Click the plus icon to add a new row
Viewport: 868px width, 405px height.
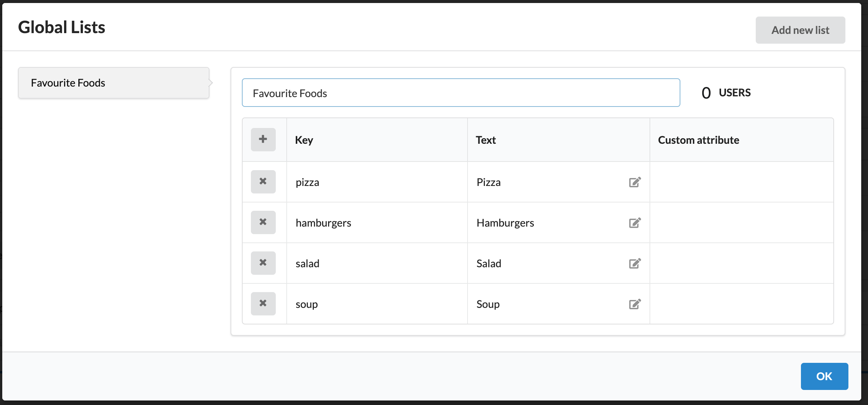point(263,140)
